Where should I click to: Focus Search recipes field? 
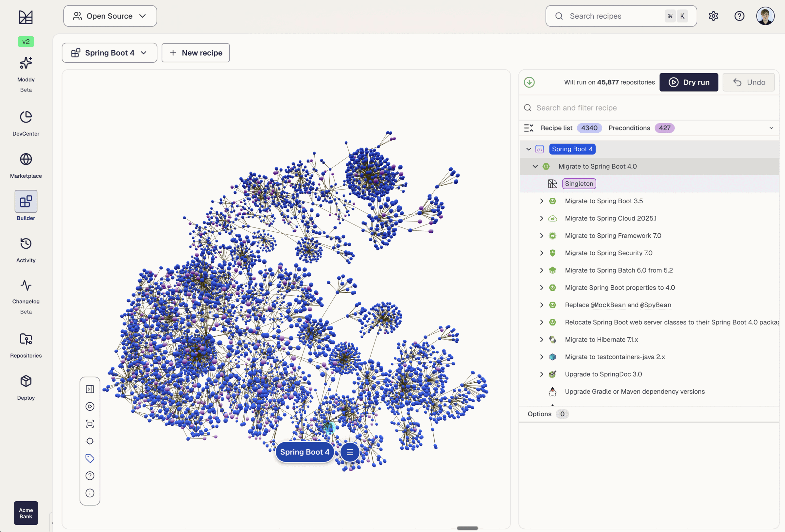[x=621, y=16]
